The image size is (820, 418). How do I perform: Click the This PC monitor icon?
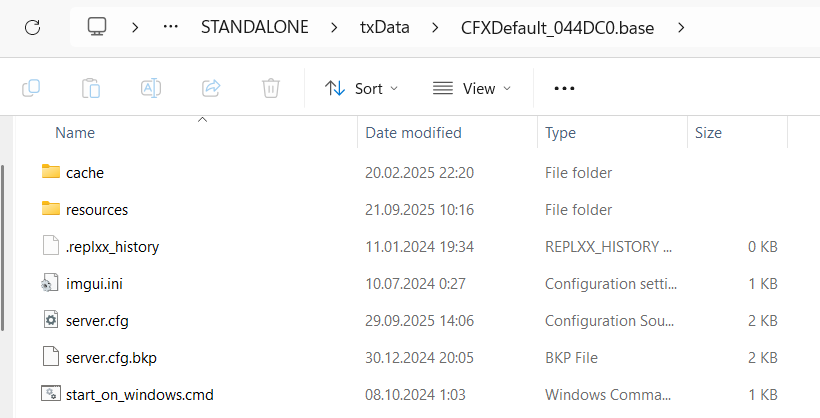coord(97,27)
